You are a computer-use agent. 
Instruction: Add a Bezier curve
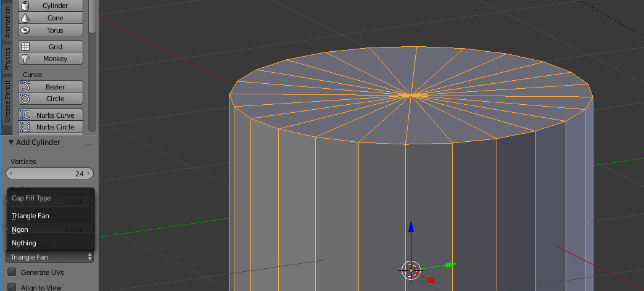point(51,86)
